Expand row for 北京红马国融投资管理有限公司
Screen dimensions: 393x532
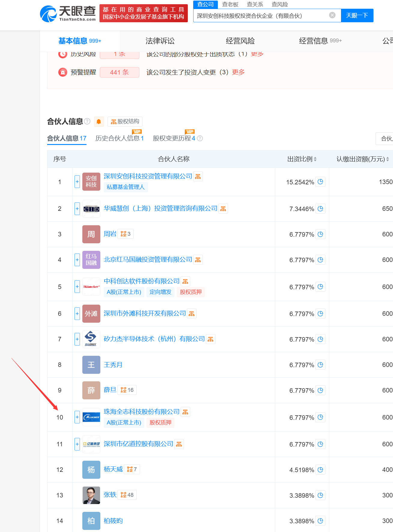coord(77,260)
